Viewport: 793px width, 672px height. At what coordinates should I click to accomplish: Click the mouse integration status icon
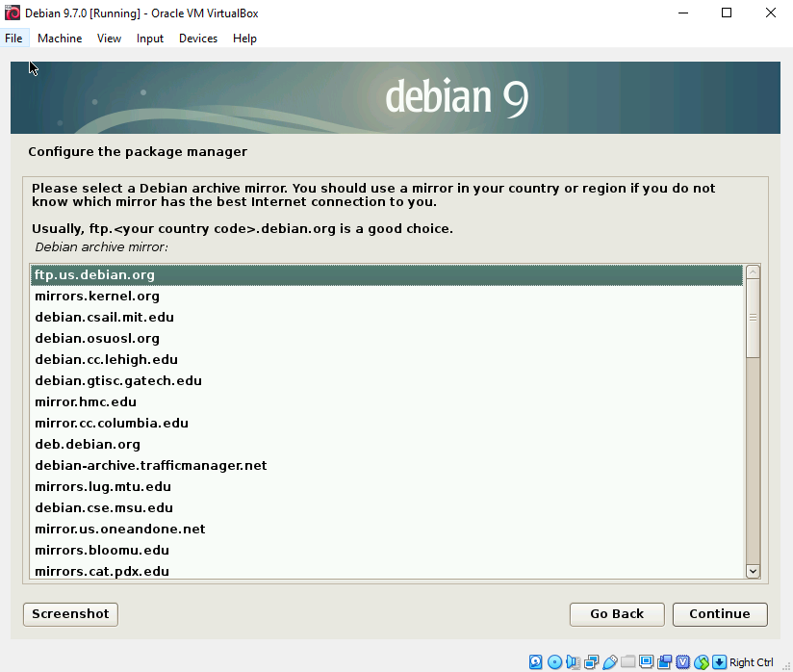click(x=702, y=661)
